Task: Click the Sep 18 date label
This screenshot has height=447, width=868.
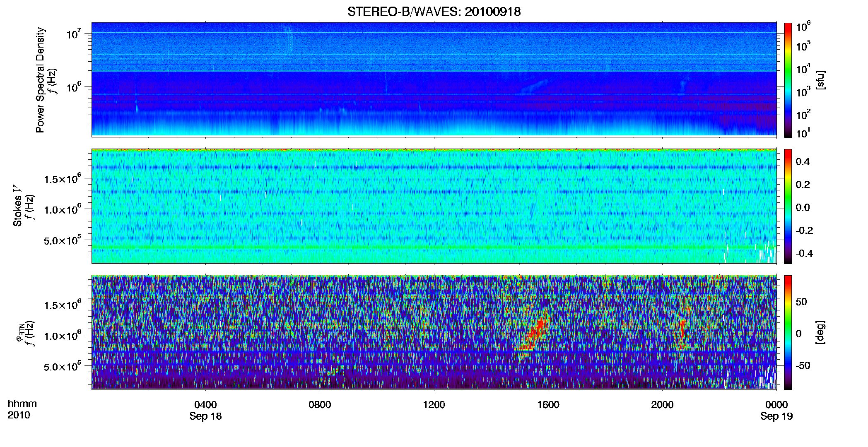Action: pyautogui.click(x=205, y=416)
